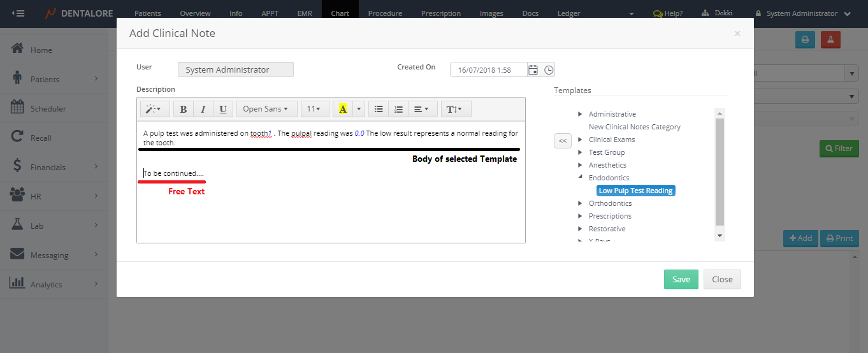Open the clock time picker icon

[549, 70]
